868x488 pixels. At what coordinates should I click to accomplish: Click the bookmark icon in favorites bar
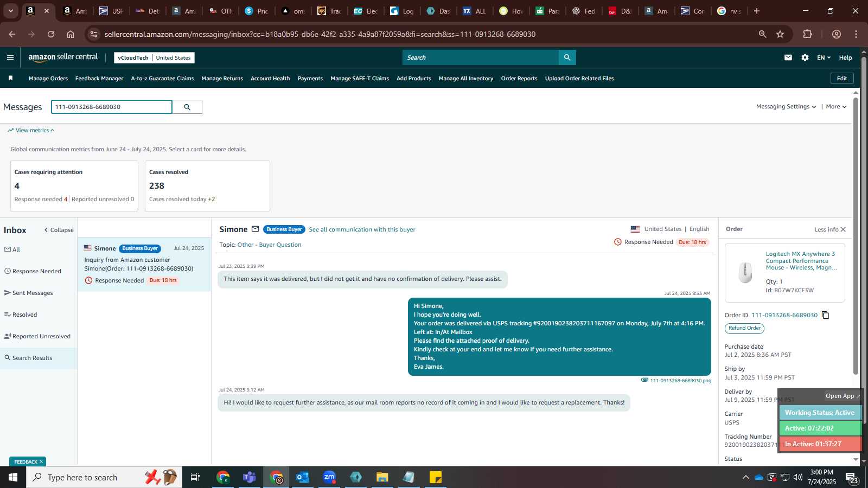(10, 78)
